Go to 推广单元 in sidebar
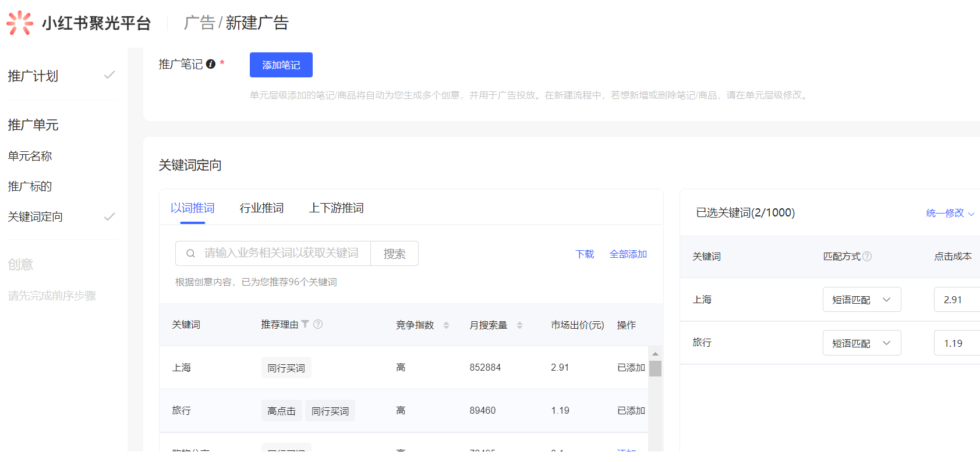The height and width of the screenshot is (462, 980). click(x=33, y=125)
